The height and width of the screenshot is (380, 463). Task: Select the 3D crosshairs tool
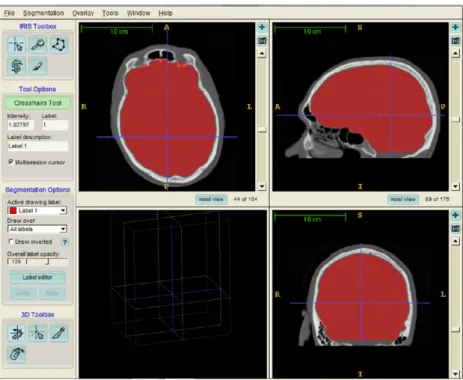coord(38,333)
